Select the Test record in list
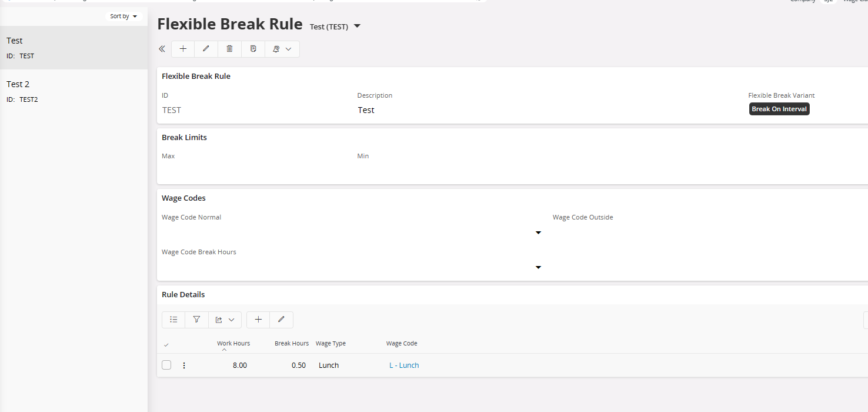Screen dimensions: 868x412 pos(74,48)
